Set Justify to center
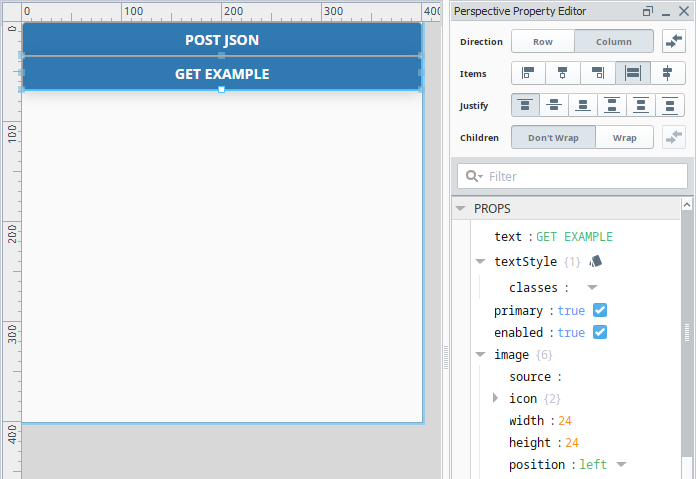696x479 pixels. (554, 105)
